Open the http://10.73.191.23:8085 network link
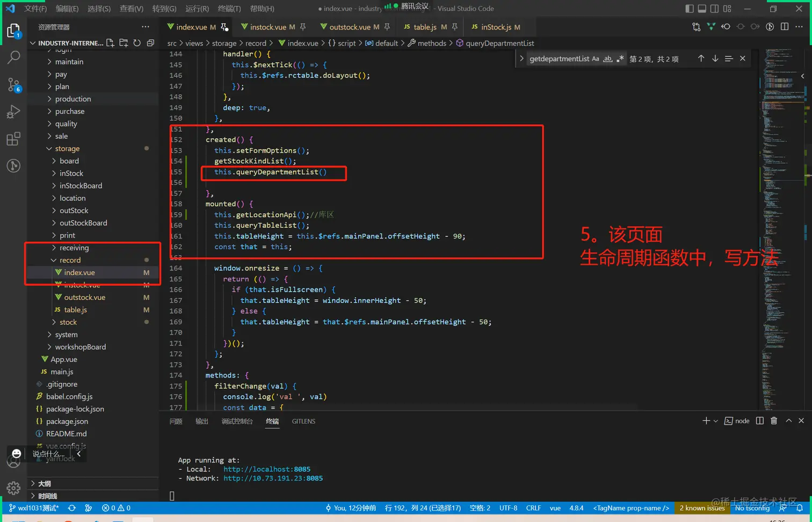812x522 pixels. pos(273,478)
